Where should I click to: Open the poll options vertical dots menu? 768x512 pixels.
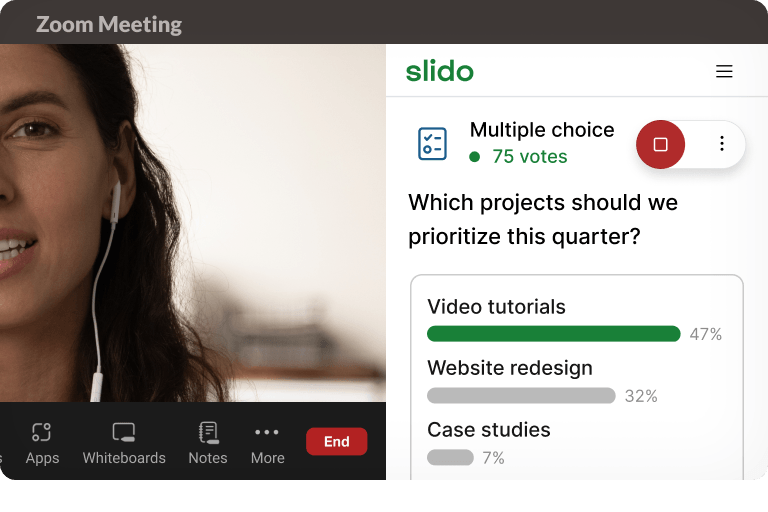tap(722, 144)
